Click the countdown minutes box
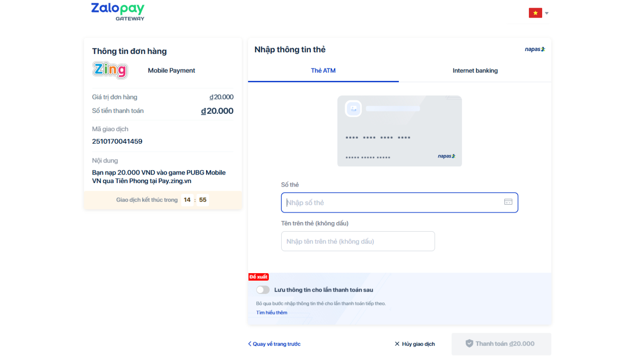Viewport: 644px width, 362px height. pyautogui.click(x=187, y=200)
